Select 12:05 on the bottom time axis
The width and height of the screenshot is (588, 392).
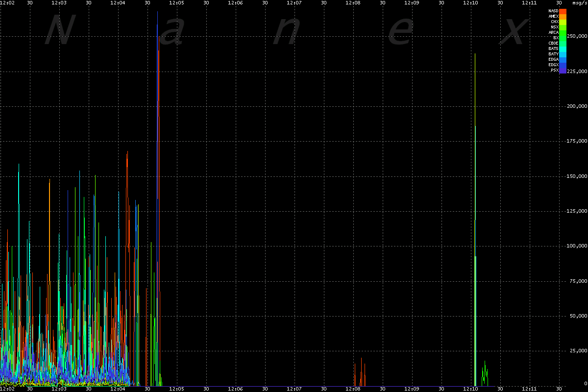[176, 389]
